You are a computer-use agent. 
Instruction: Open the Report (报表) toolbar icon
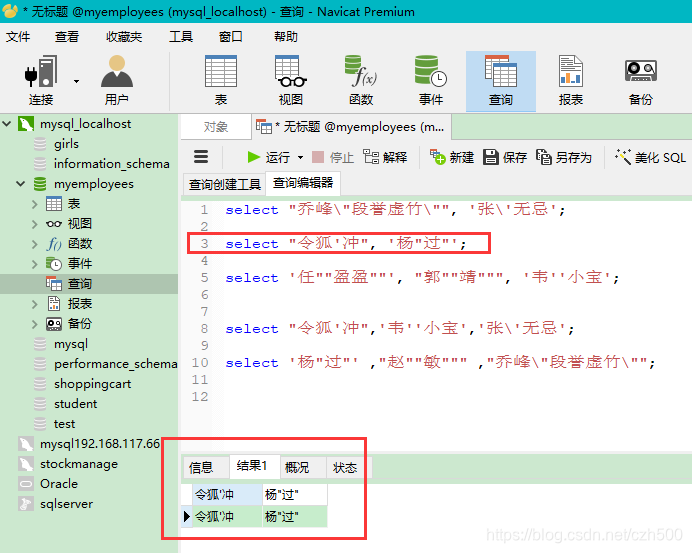571,80
